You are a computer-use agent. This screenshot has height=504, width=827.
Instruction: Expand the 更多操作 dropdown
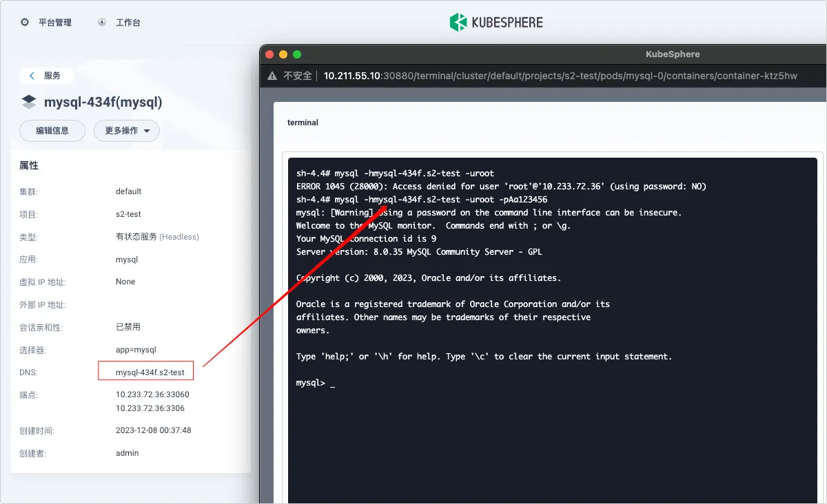(127, 130)
